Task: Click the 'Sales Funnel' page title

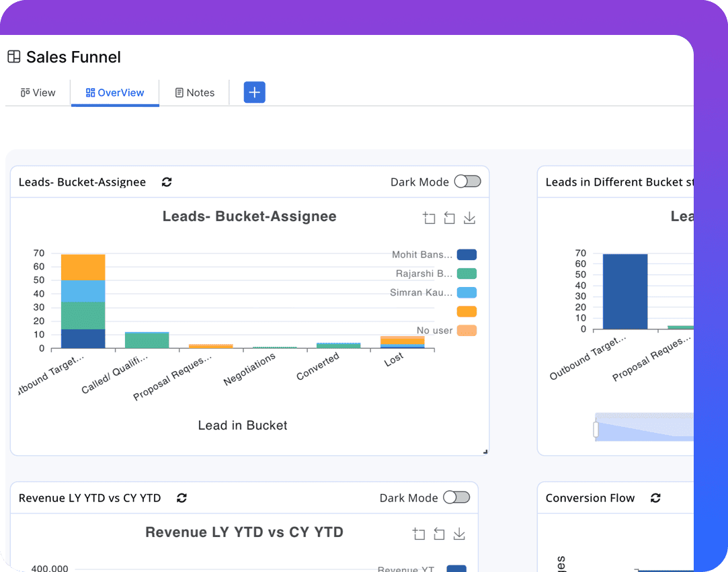Action: 73,57
